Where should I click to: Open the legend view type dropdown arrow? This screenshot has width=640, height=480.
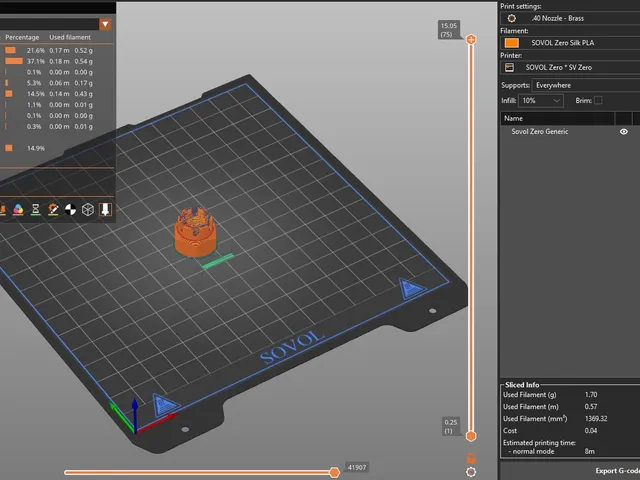pyautogui.click(x=105, y=24)
